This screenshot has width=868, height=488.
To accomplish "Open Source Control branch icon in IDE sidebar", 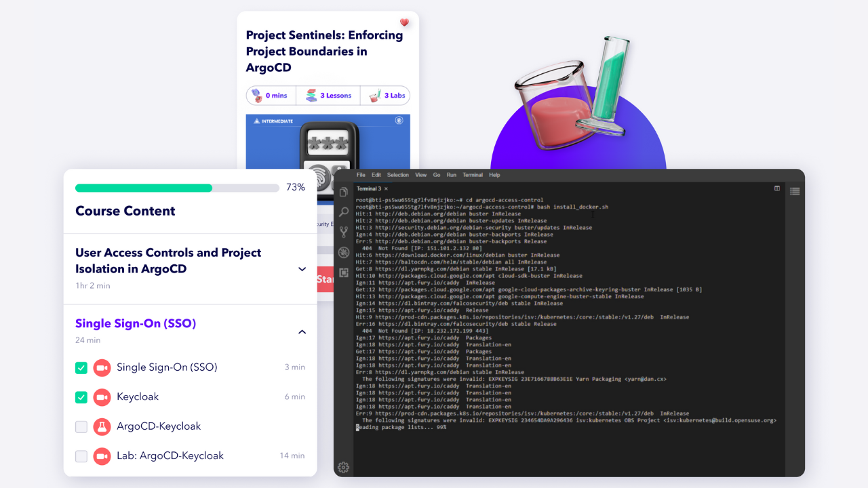I will pyautogui.click(x=344, y=232).
